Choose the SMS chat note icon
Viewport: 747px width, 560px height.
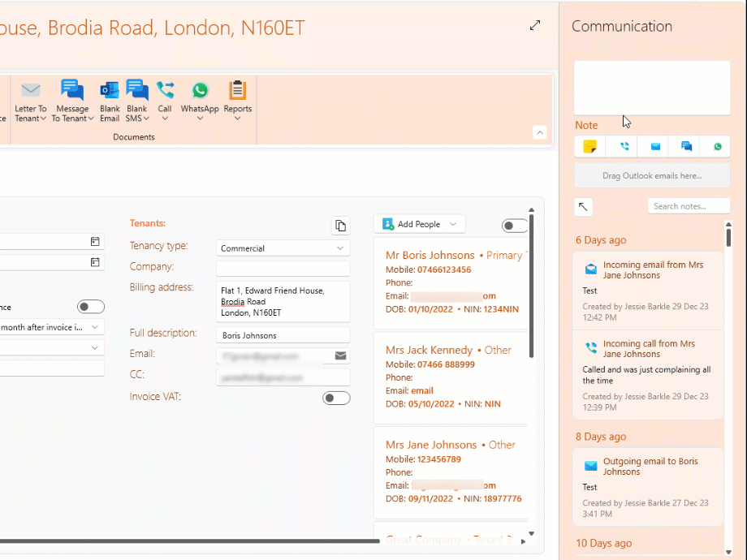coord(687,147)
